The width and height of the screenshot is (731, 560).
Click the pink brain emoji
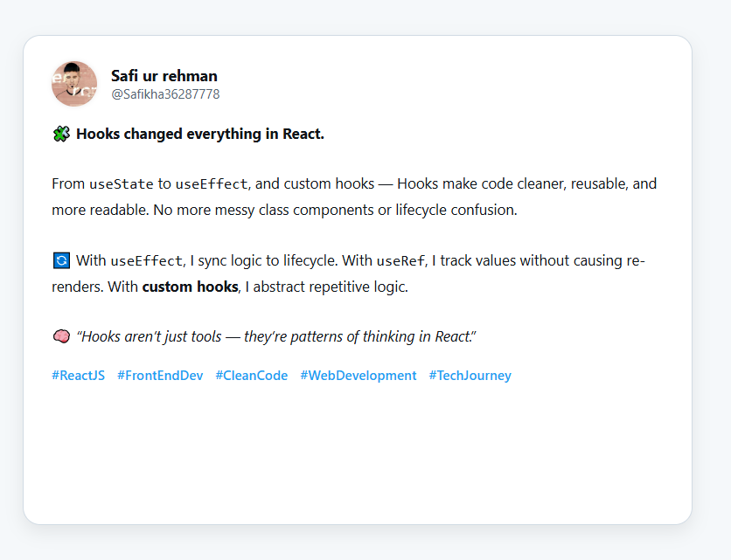61,335
